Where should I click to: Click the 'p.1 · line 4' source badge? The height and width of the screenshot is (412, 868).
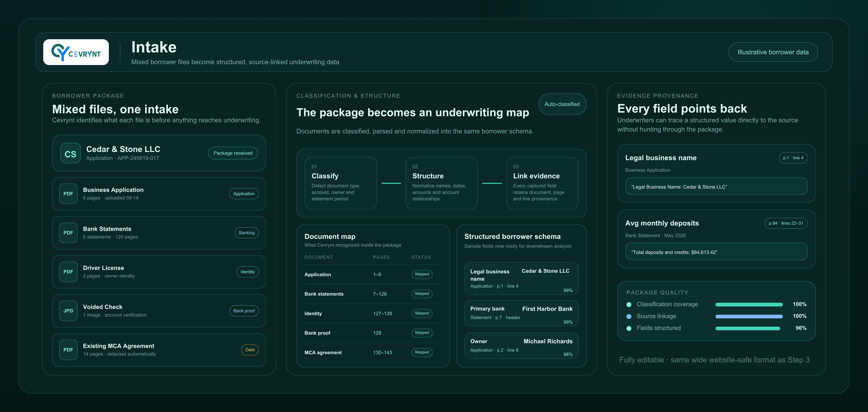(x=793, y=158)
